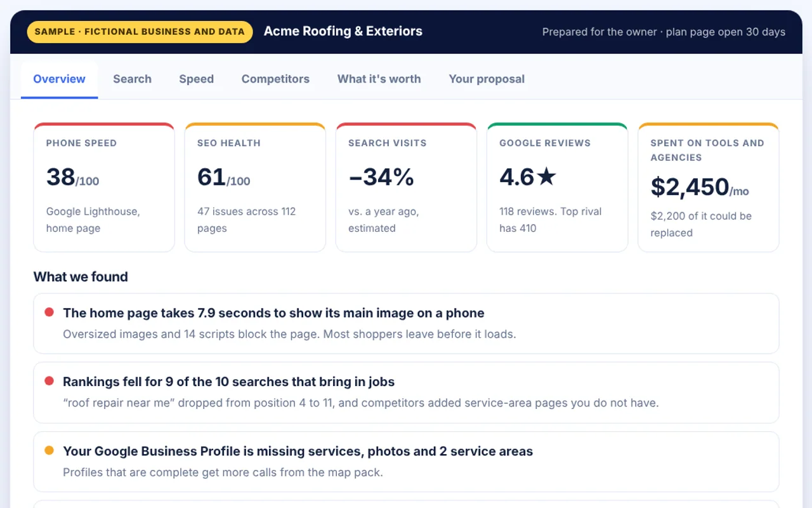Open the Your proposal tab
This screenshot has height=508, width=812.
tap(487, 79)
